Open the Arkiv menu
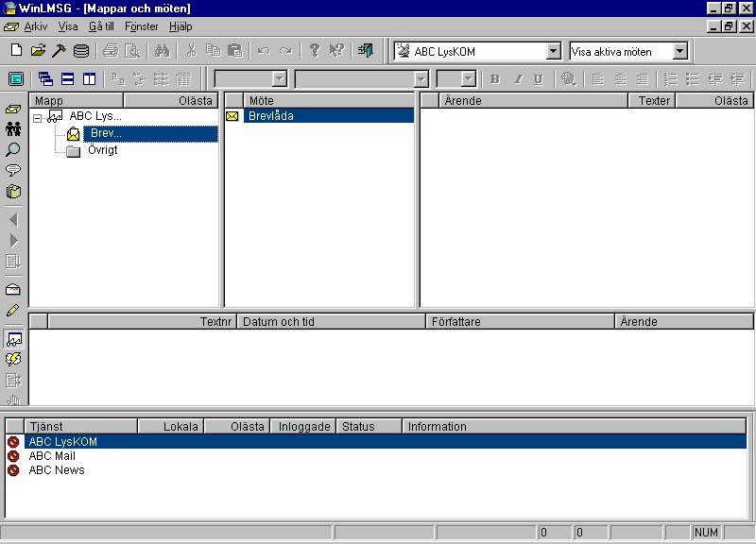 (36, 26)
